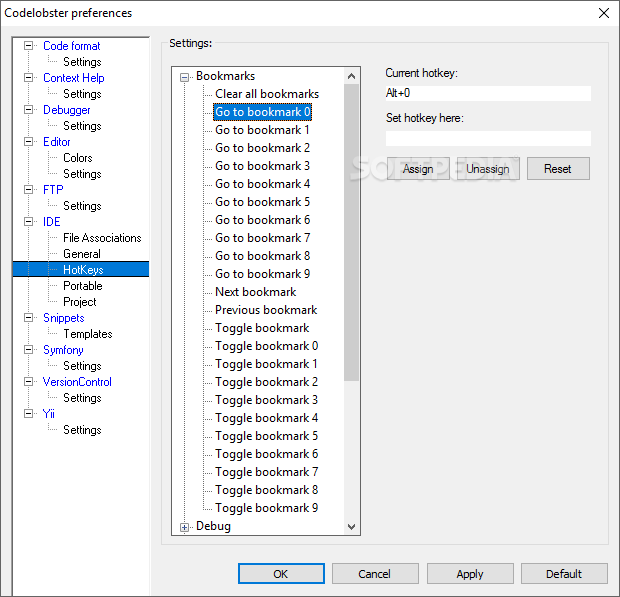Confirm with the OK button

(281, 574)
